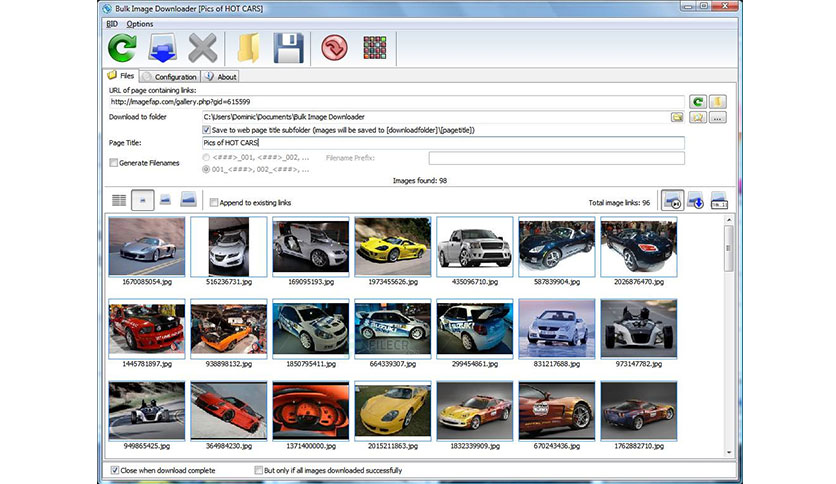
Task: Select thumbnail 1670085054.jpg
Action: pos(147,246)
